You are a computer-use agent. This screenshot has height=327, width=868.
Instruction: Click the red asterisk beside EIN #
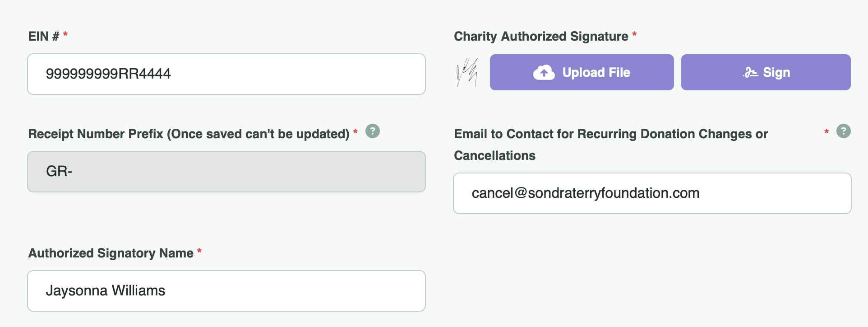click(65, 34)
